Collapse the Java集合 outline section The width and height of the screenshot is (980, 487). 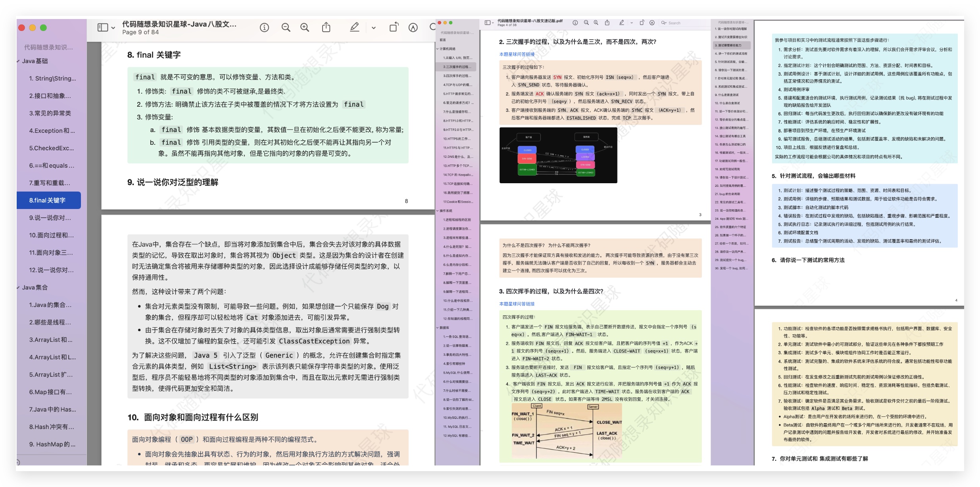19,288
